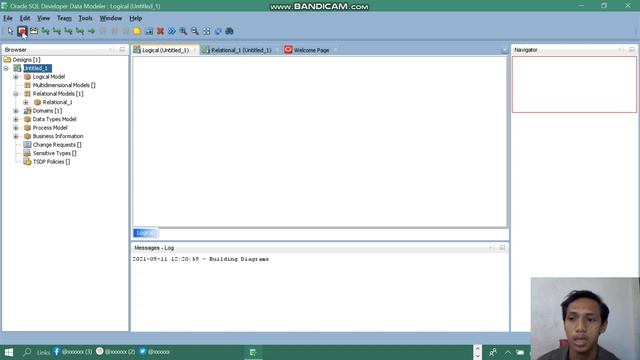
Task: Expand the Logical Model node
Action: (16, 77)
